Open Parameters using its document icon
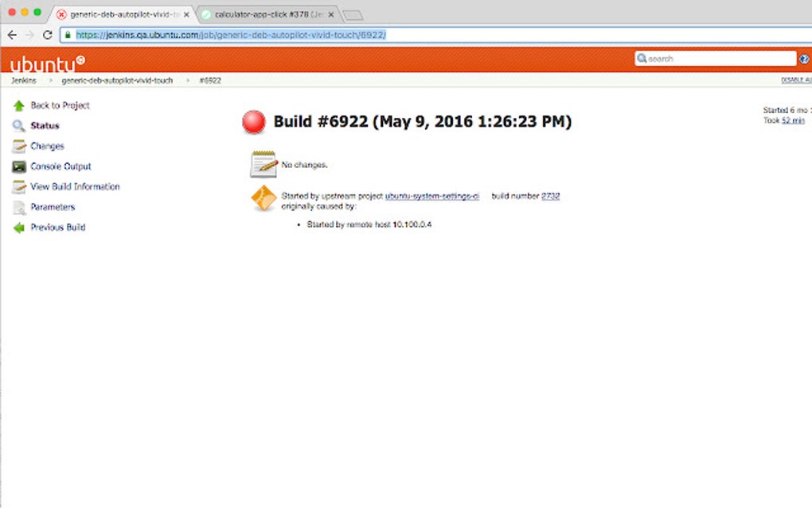This screenshot has width=812, height=508. (x=18, y=207)
